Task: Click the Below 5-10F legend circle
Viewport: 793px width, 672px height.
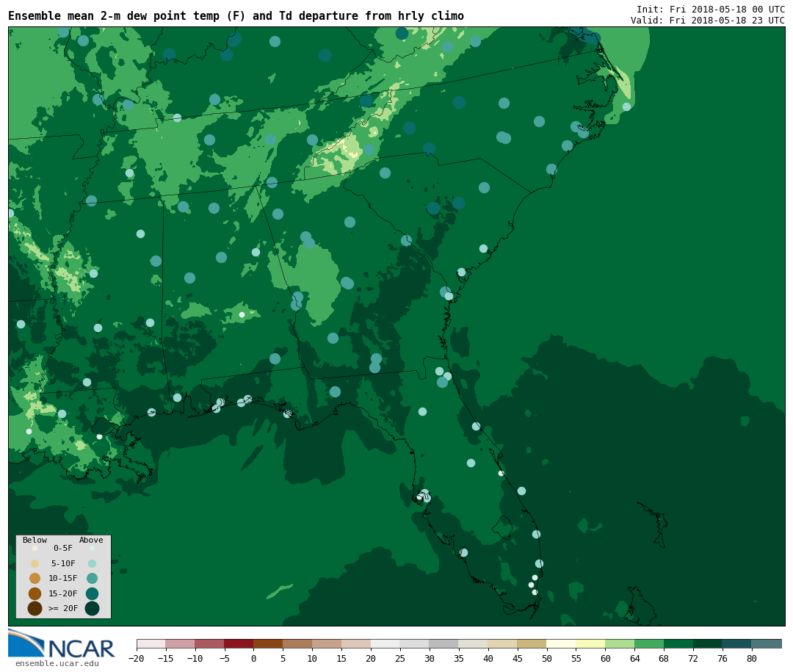Action: coord(35,563)
